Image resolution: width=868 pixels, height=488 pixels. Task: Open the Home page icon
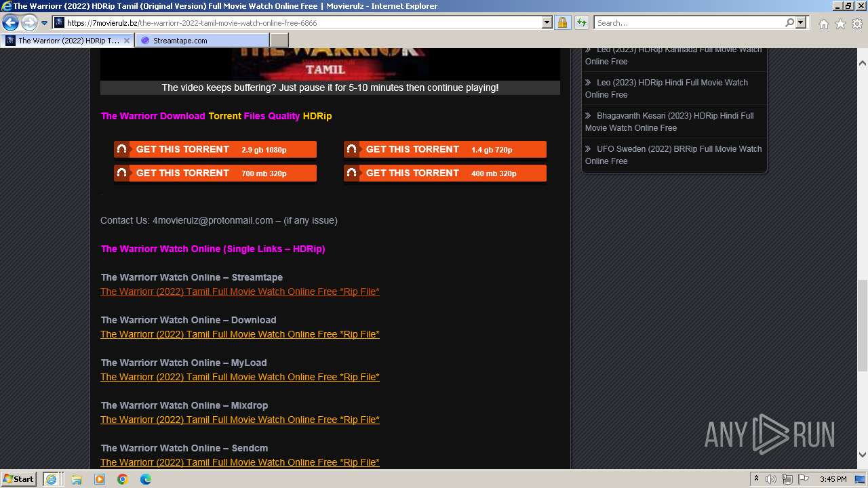(823, 24)
